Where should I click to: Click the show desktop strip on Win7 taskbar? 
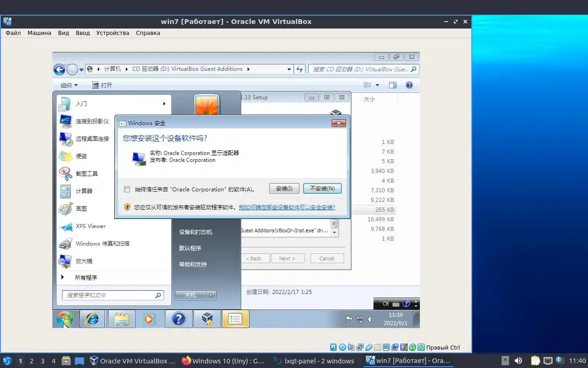[x=416, y=319]
